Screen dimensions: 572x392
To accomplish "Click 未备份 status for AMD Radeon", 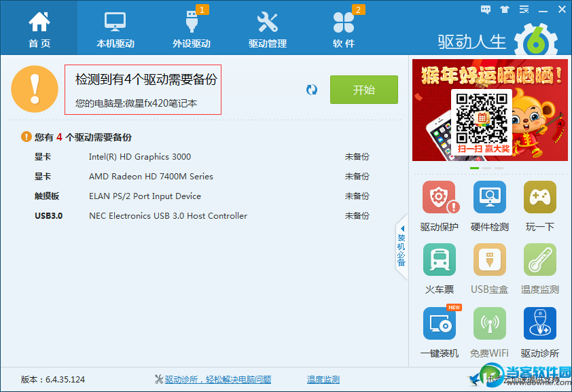I will tap(357, 177).
